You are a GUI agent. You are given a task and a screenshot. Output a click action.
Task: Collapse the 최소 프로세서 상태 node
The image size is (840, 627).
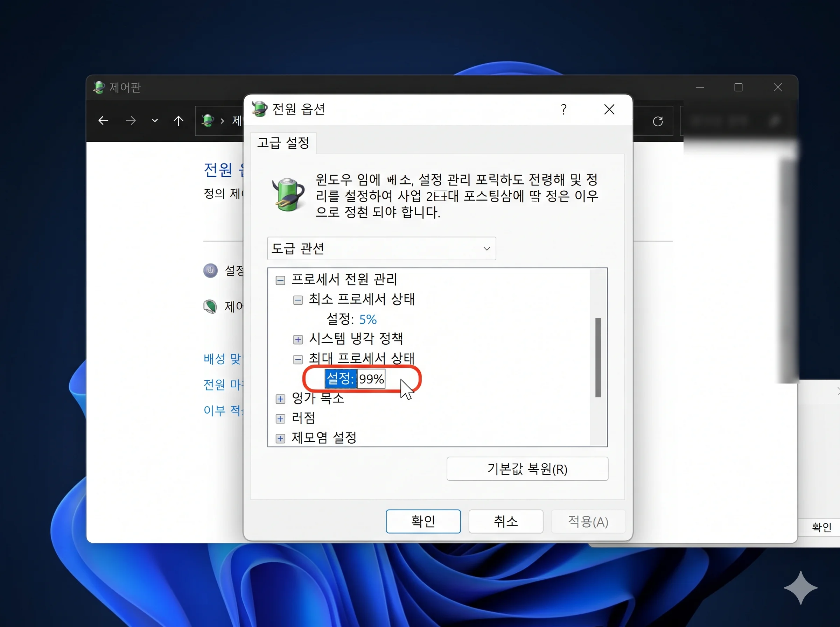298,300
